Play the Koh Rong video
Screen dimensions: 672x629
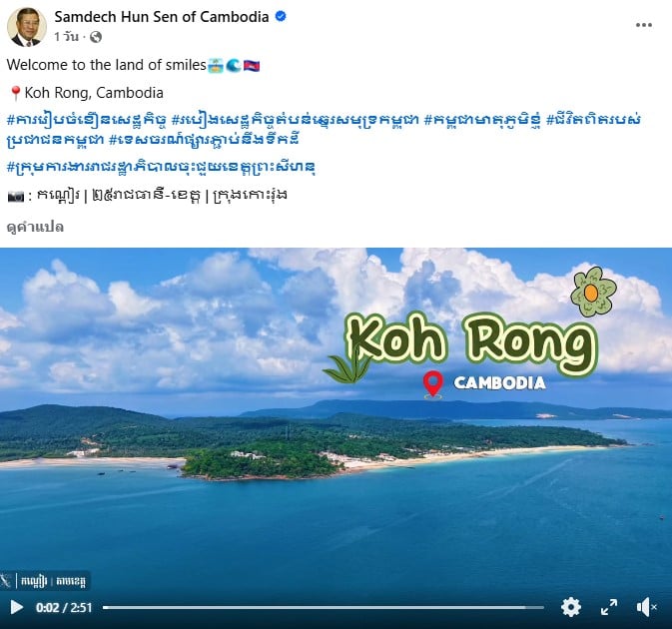(x=16, y=607)
